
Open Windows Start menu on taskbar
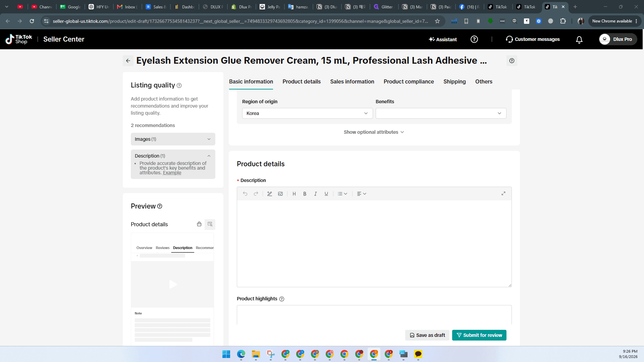[x=226, y=354]
